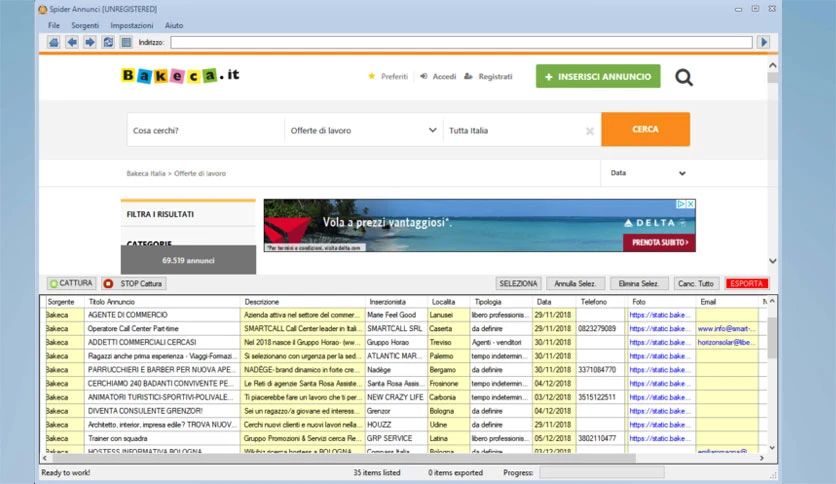Click cell DIVENTA CONSULENTE GRENZOR!
This screenshot has width=836, height=484.
[162, 411]
